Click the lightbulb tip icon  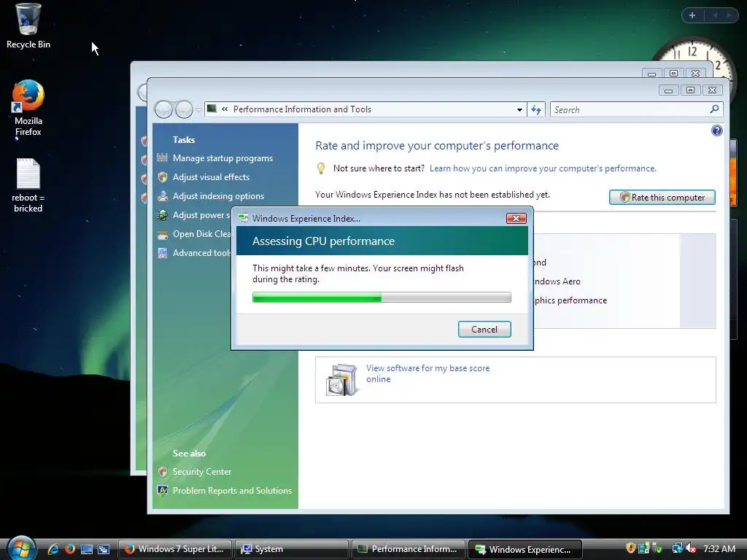tap(321, 168)
